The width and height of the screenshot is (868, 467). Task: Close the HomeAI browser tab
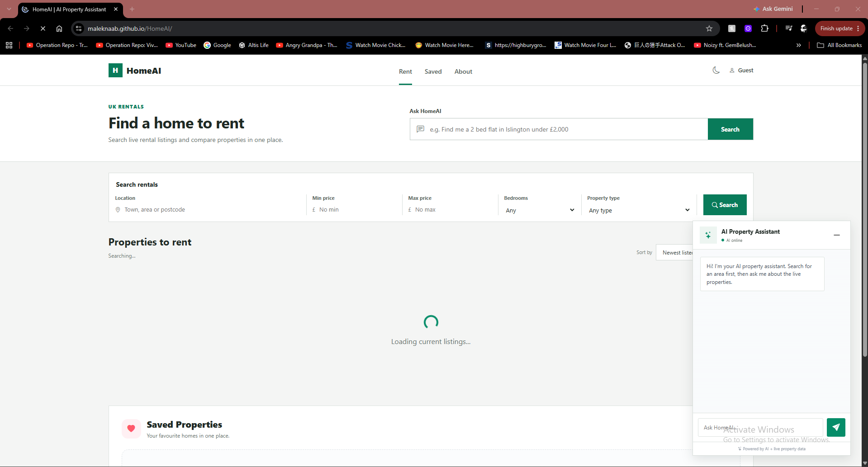click(116, 9)
